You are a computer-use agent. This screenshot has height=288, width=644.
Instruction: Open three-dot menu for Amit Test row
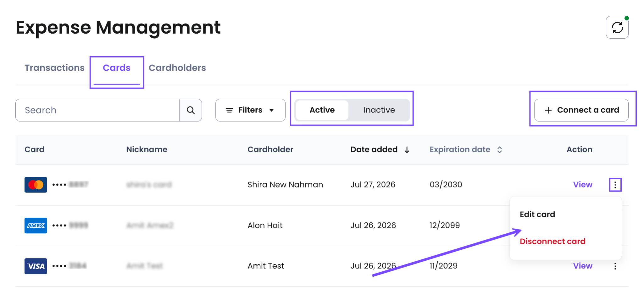point(615,266)
